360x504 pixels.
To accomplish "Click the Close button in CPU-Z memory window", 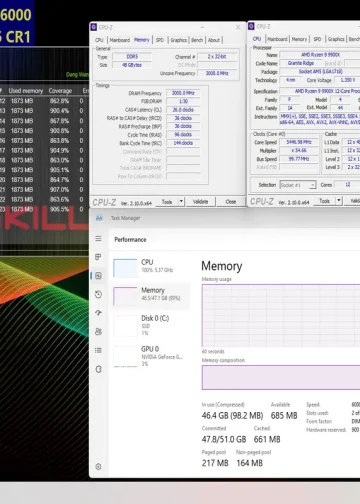I will tap(231, 202).
